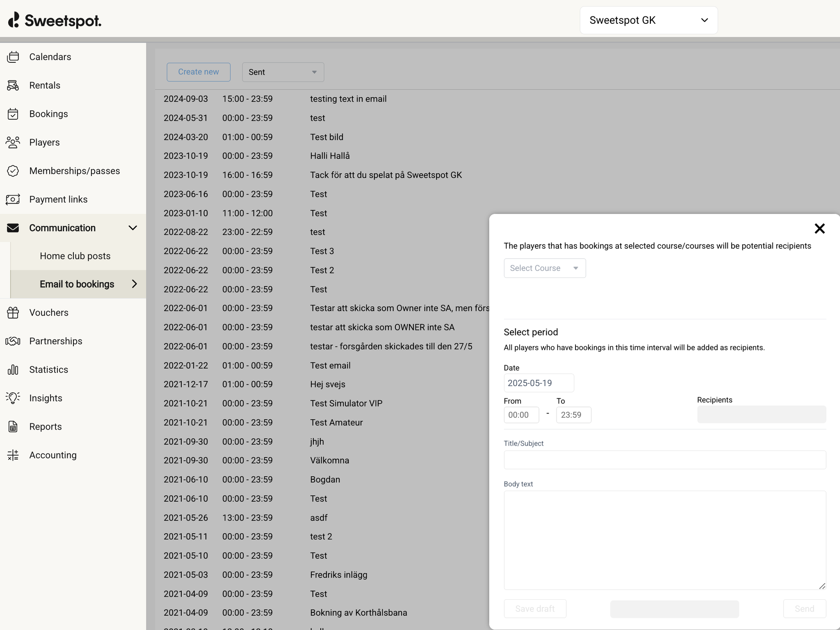This screenshot has width=840, height=630.
Task: Open the Select Course dropdown
Action: click(544, 268)
